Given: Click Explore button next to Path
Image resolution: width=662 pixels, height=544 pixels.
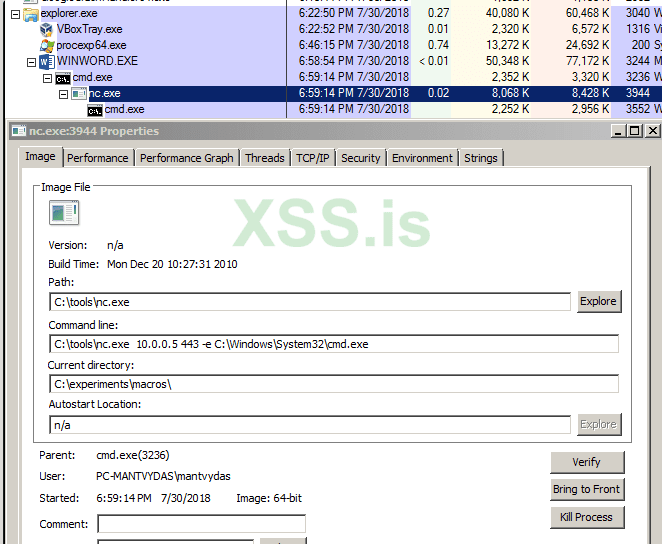Looking at the screenshot, I should 599,301.
